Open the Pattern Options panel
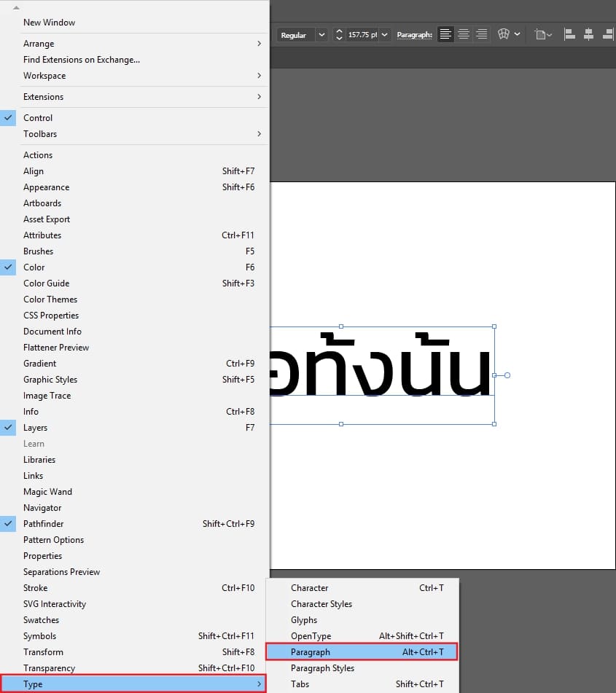The width and height of the screenshot is (616, 693). click(134, 540)
